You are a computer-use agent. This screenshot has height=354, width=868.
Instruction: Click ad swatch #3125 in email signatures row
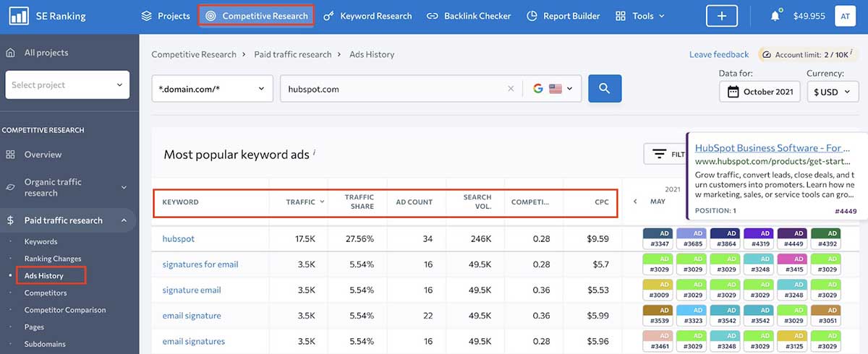tap(792, 342)
